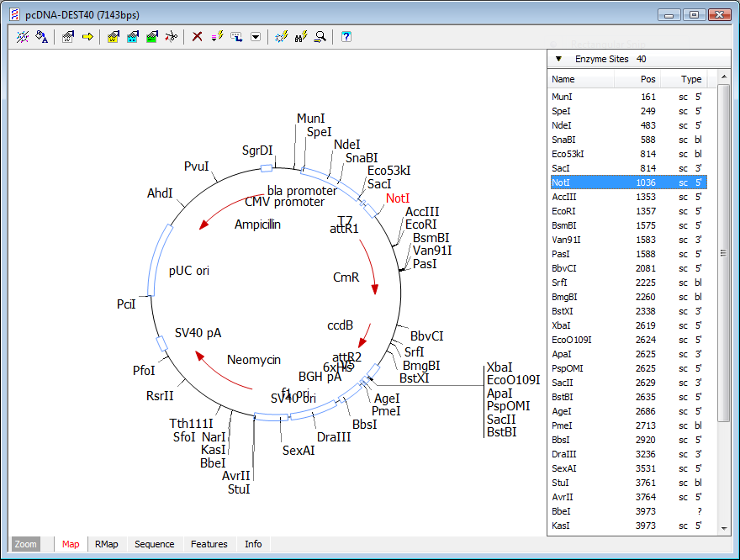Click the Name column header

click(x=581, y=79)
